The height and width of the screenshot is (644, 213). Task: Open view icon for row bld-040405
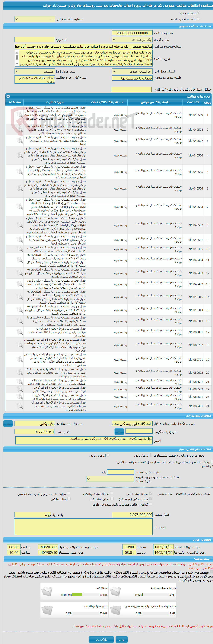19,249
